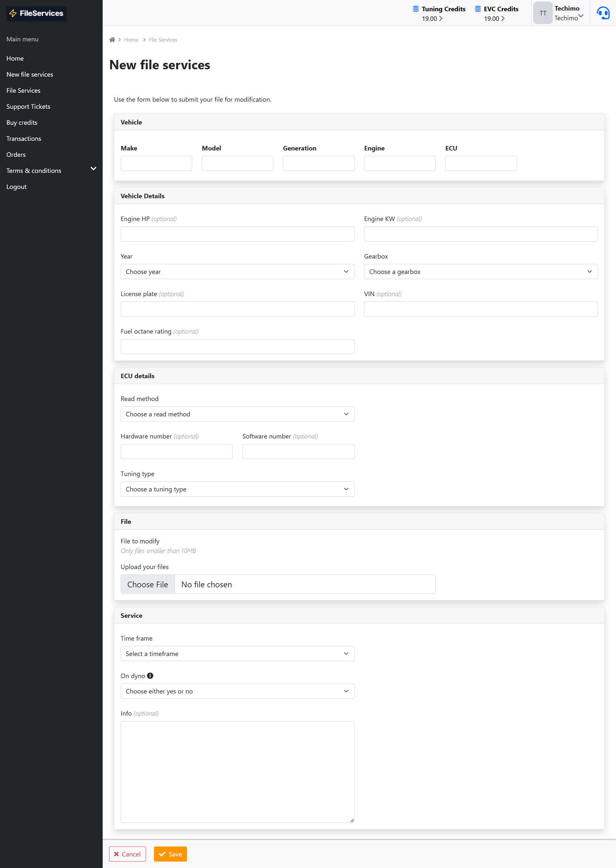Open EVC Credits 19.00 balance arrow

click(x=503, y=19)
